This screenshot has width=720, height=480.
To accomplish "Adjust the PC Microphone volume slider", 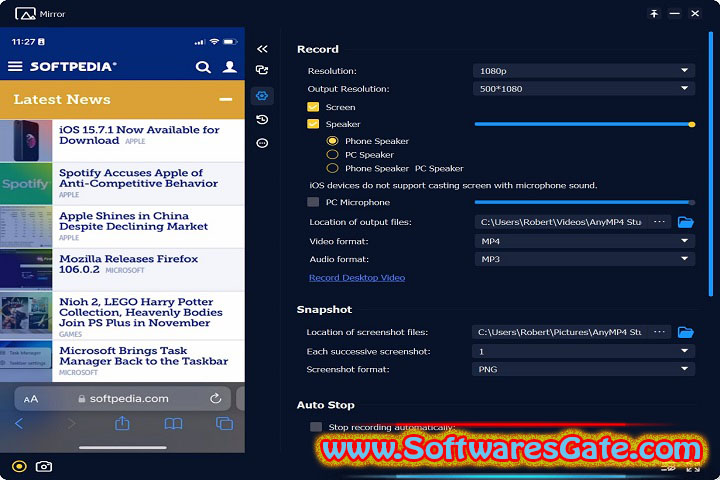I will pos(585,202).
